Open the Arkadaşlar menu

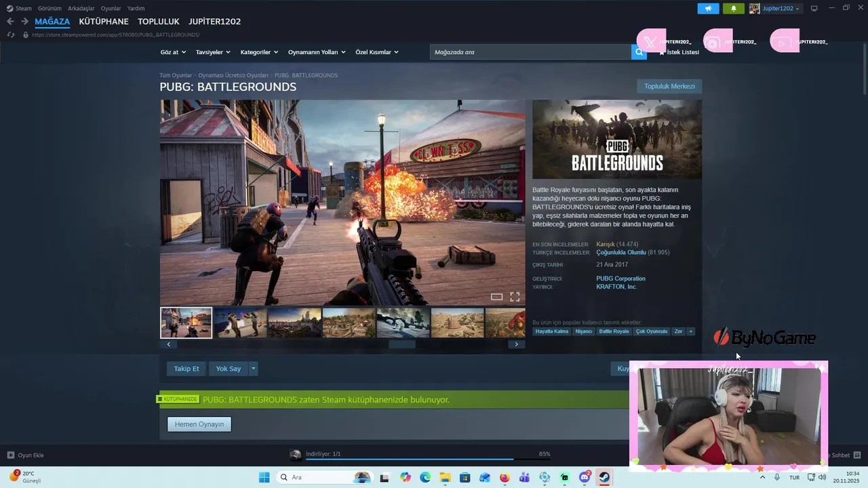point(81,8)
